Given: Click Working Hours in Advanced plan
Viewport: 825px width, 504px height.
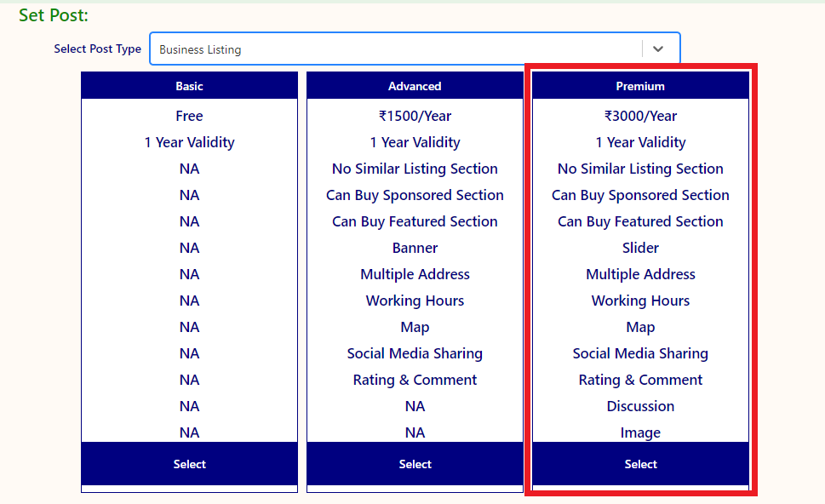Looking at the screenshot, I should click(x=415, y=301).
